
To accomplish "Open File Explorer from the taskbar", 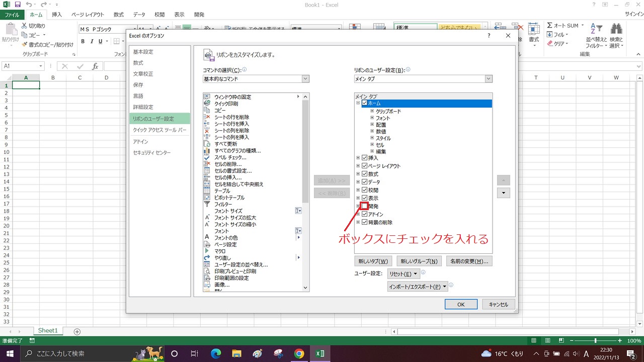I will 236,353.
